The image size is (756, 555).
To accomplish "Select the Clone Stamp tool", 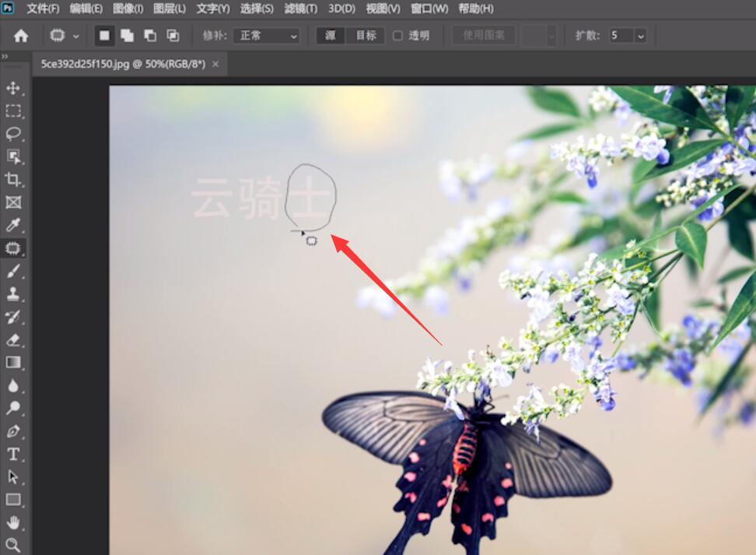I will (13, 294).
